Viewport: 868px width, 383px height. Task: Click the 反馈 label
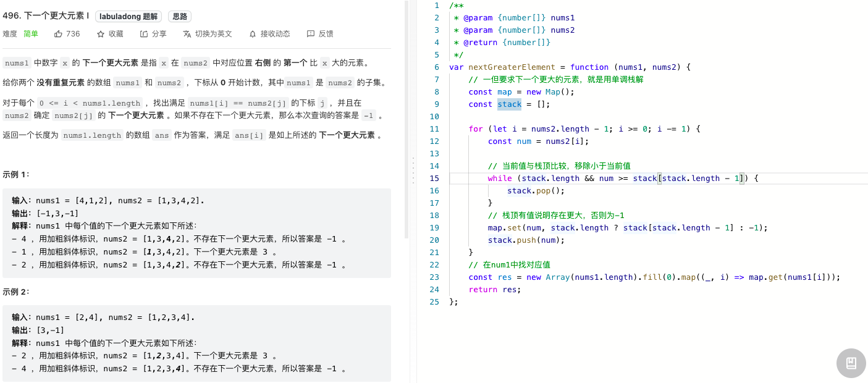click(326, 34)
